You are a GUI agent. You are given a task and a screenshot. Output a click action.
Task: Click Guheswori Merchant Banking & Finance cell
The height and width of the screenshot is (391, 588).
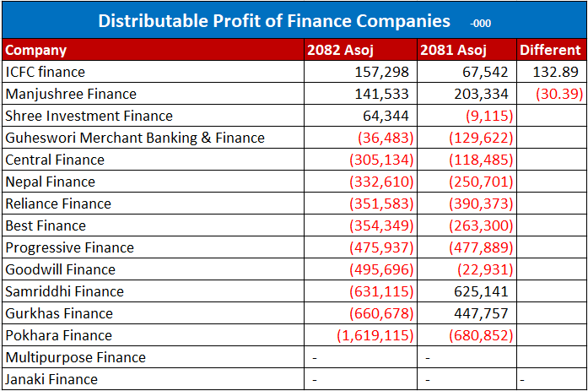click(x=135, y=138)
